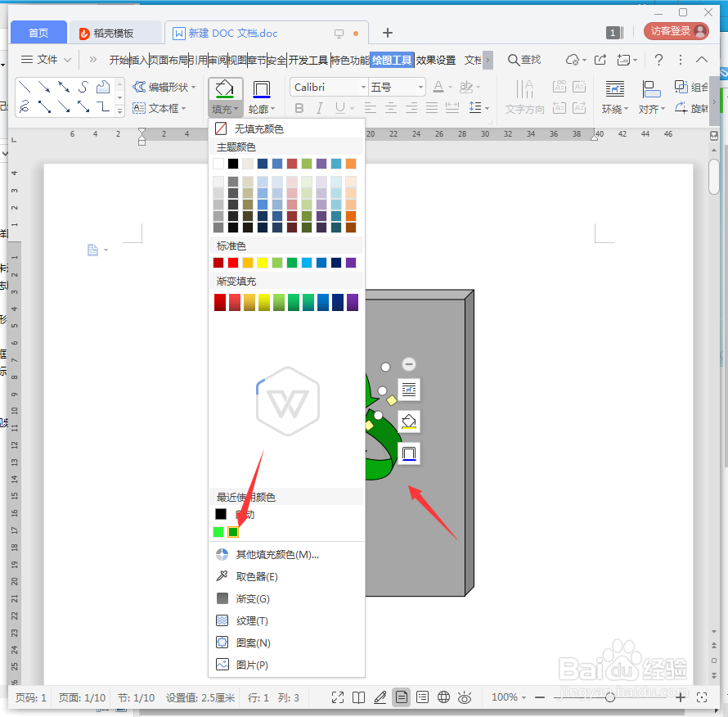Click the Outline (轮廓) icon
Screen dimensions: 728x717
(x=262, y=88)
